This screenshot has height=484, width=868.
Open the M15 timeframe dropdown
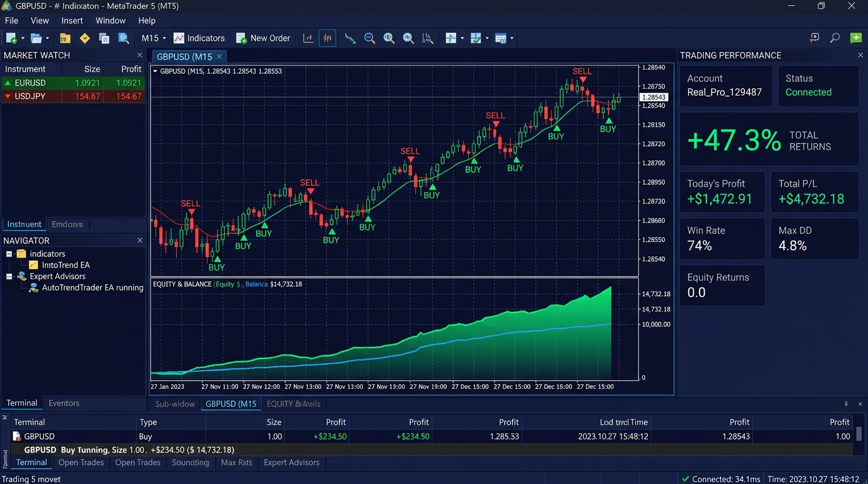(x=154, y=38)
